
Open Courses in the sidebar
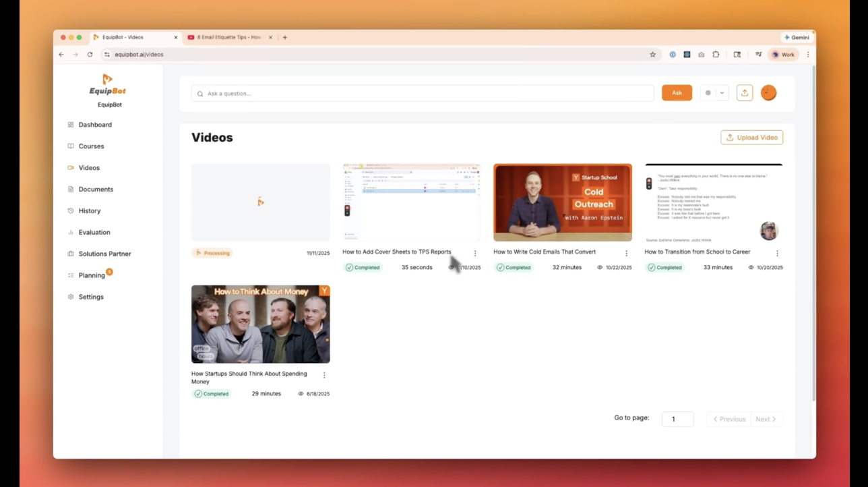tap(91, 146)
